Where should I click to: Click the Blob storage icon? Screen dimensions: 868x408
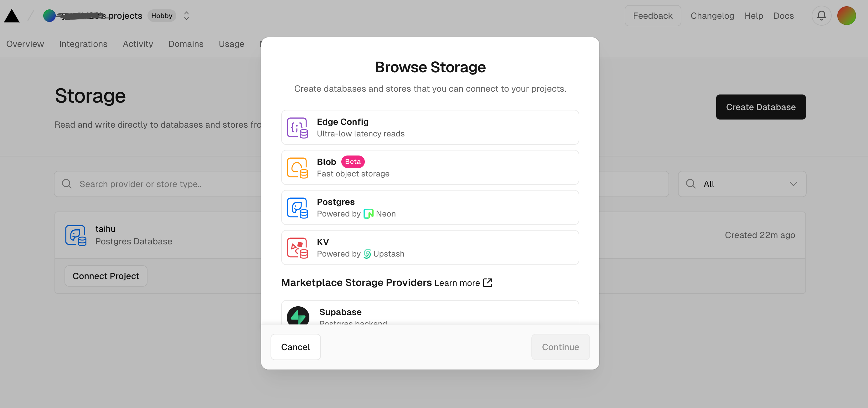click(x=297, y=168)
